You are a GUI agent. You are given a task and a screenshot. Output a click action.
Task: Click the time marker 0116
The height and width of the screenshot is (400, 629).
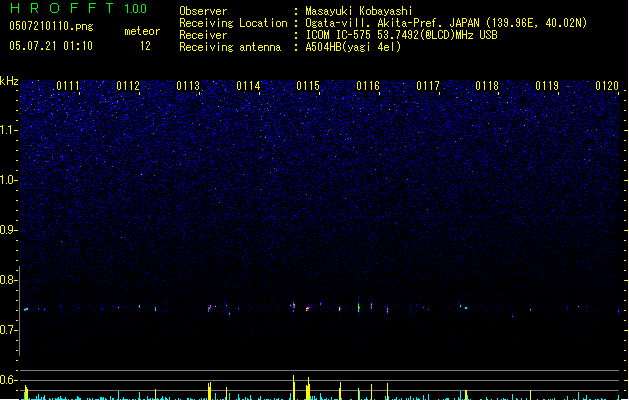368,86
